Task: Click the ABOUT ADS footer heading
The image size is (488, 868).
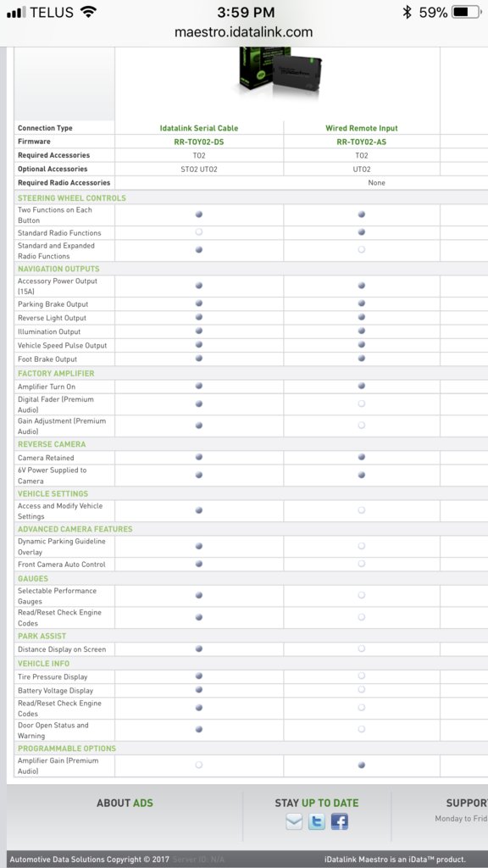Action: click(125, 803)
